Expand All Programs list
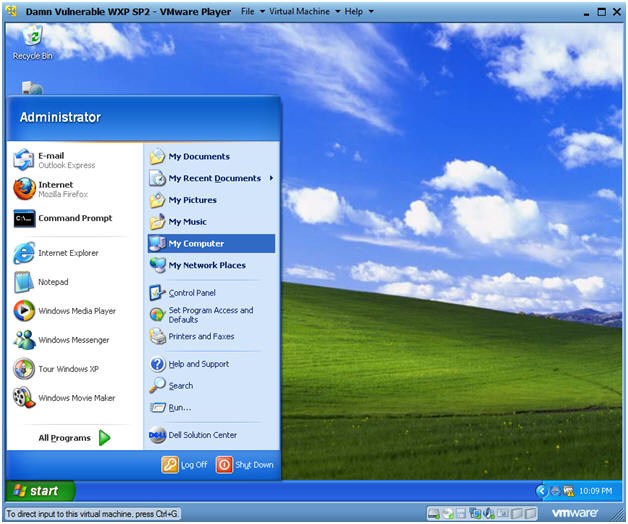 pyautogui.click(x=74, y=438)
